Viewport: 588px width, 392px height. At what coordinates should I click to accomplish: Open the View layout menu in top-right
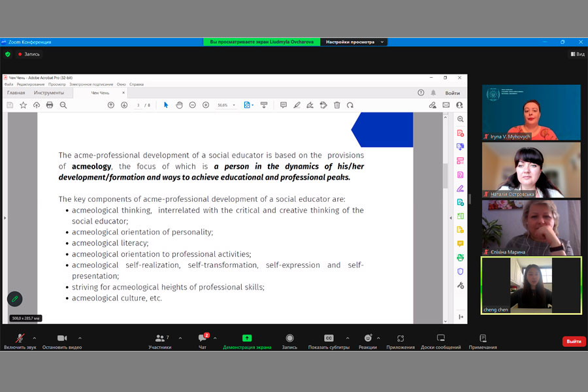[576, 54]
